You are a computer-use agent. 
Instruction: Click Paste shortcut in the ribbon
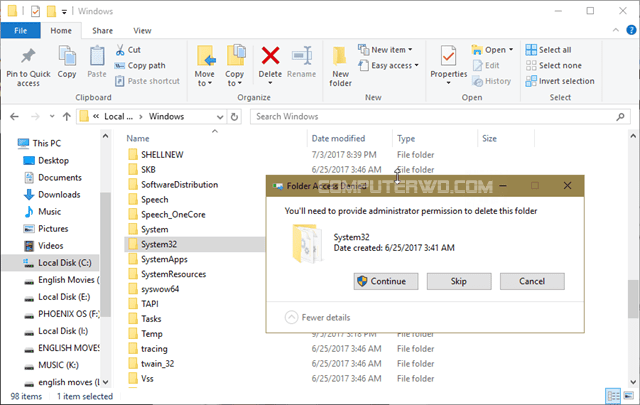pyautogui.click(x=147, y=81)
